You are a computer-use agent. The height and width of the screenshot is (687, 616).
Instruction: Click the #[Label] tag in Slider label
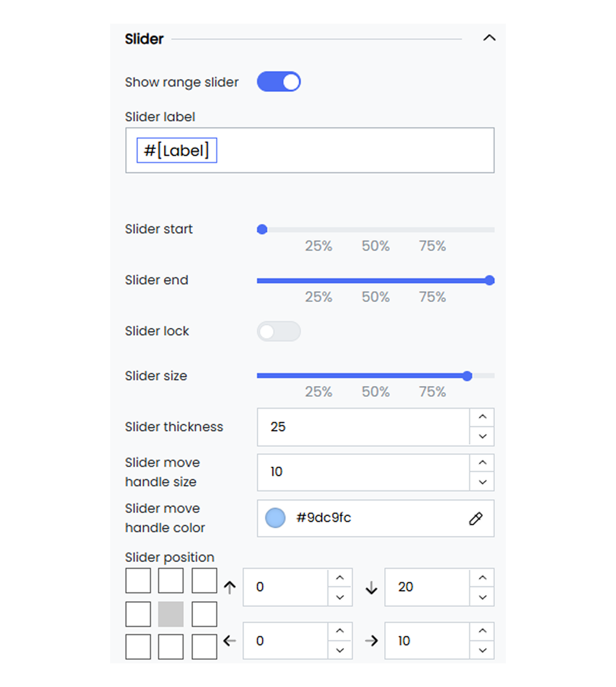[x=177, y=150]
